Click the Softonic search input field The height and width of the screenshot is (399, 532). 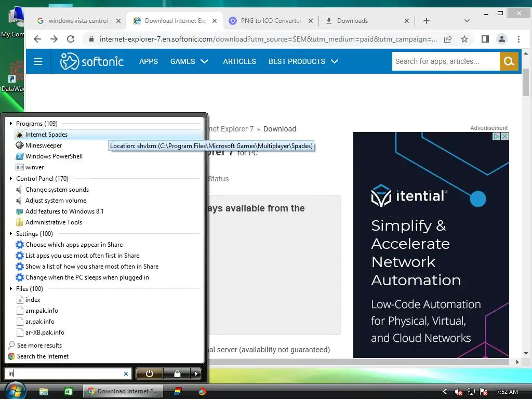point(446,61)
